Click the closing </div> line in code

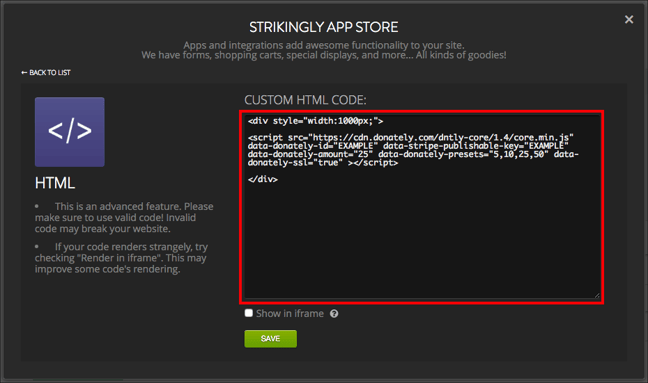pos(263,179)
